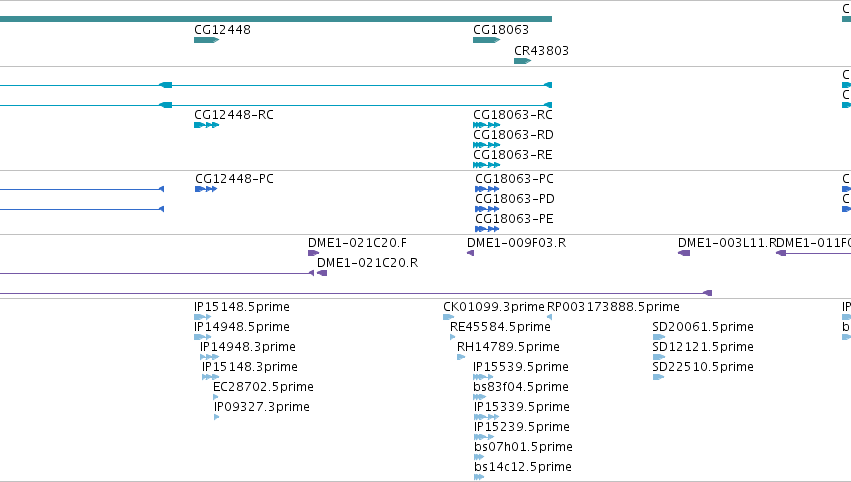Screen dimensions: 851x482
Task: Click the CG12448-PC protein glyph
Action: [x=206, y=189]
